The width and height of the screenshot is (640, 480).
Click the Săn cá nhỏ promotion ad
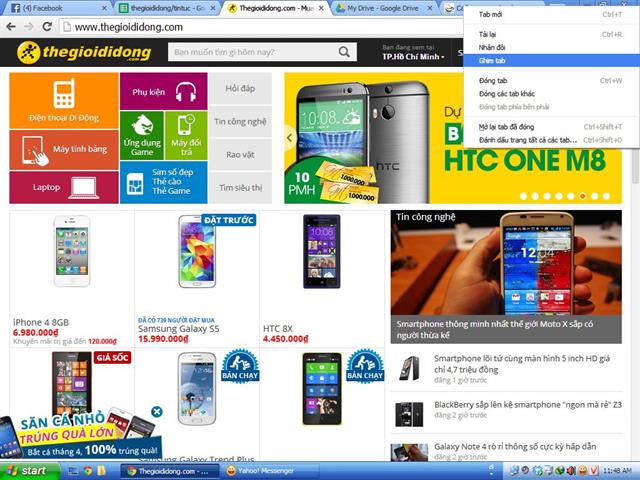tap(80, 435)
